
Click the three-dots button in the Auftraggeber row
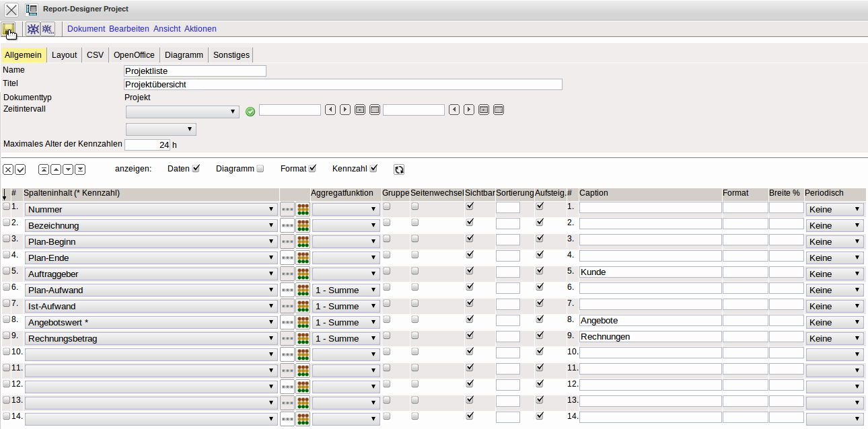tap(287, 274)
